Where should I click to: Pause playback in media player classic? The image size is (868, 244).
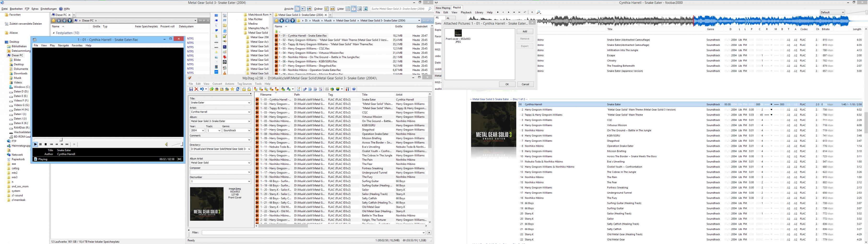click(x=41, y=144)
